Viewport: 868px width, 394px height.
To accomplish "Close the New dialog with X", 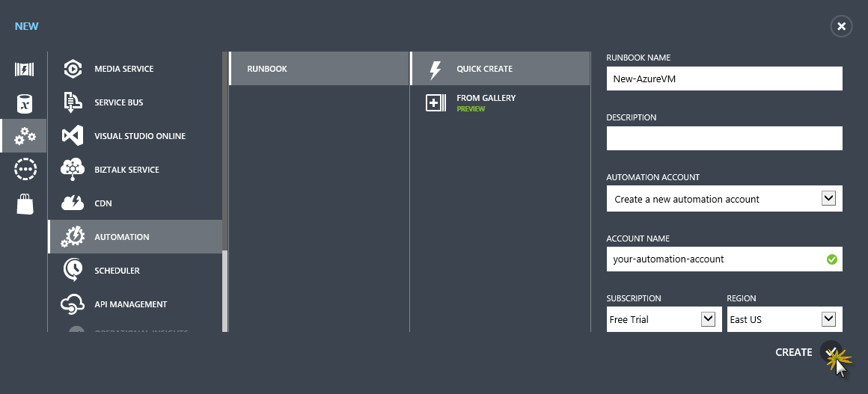I will (841, 26).
